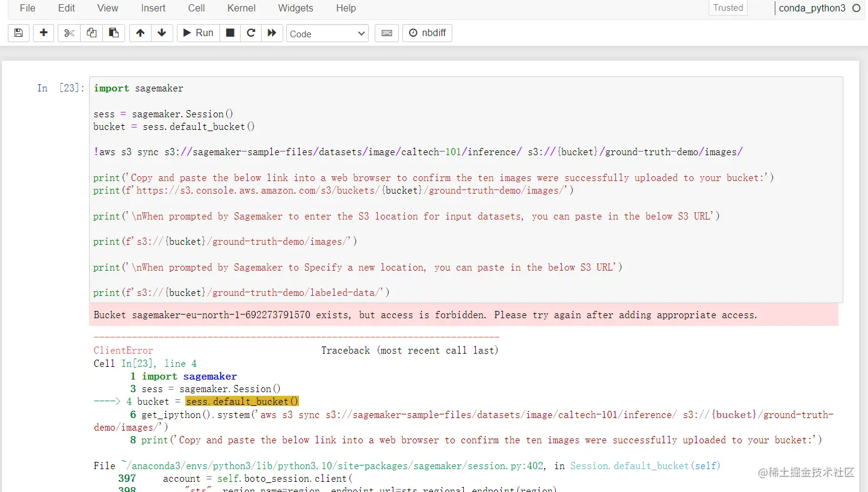Viewport: 868px width, 492px height.
Task: Click the print labeled-data line in cell
Action: pos(241,293)
